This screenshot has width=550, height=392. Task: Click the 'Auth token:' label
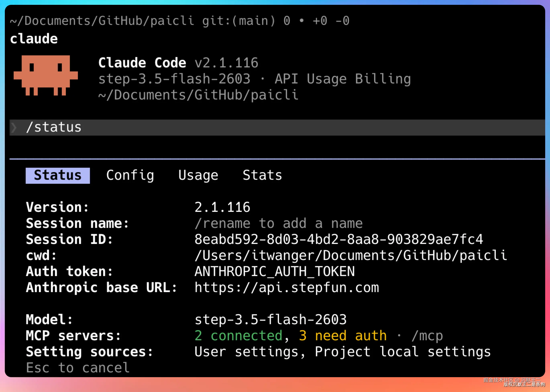70,272
